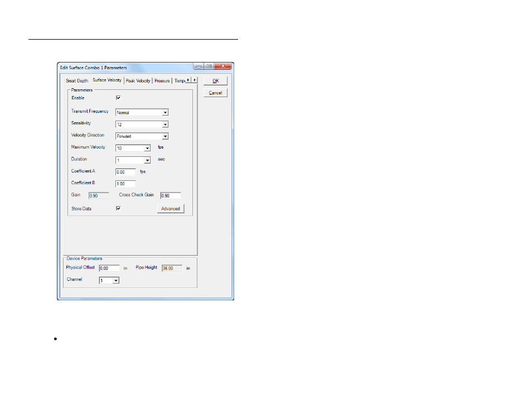Screen dimensions: 532x412
Task: Expand the Maximum Velocity dropdown
Action: click(x=147, y=148)
